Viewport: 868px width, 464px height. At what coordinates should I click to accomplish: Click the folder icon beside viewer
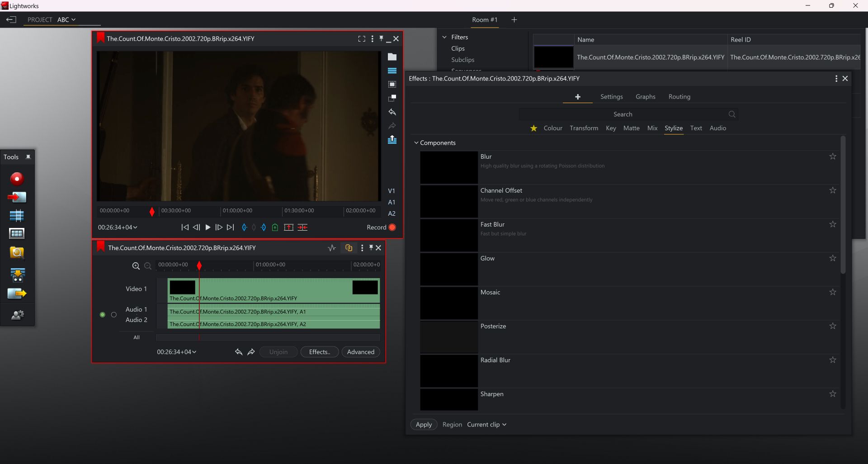(x=392, y=57)
